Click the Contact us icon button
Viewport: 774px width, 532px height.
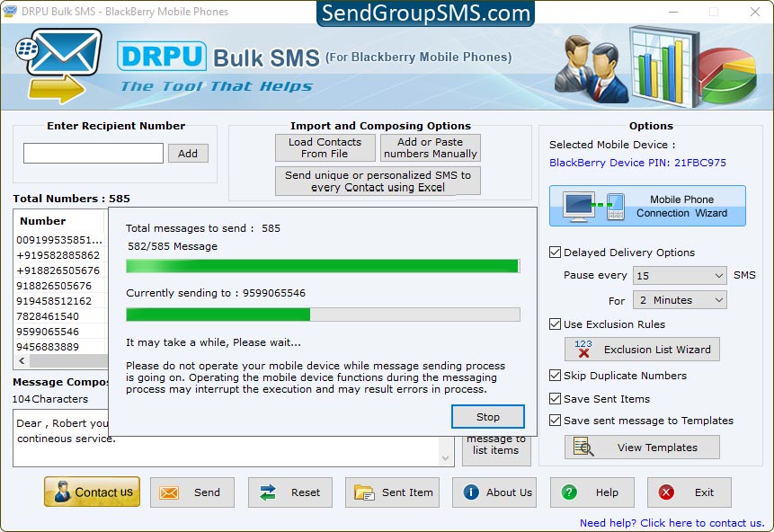pos(91,492)
